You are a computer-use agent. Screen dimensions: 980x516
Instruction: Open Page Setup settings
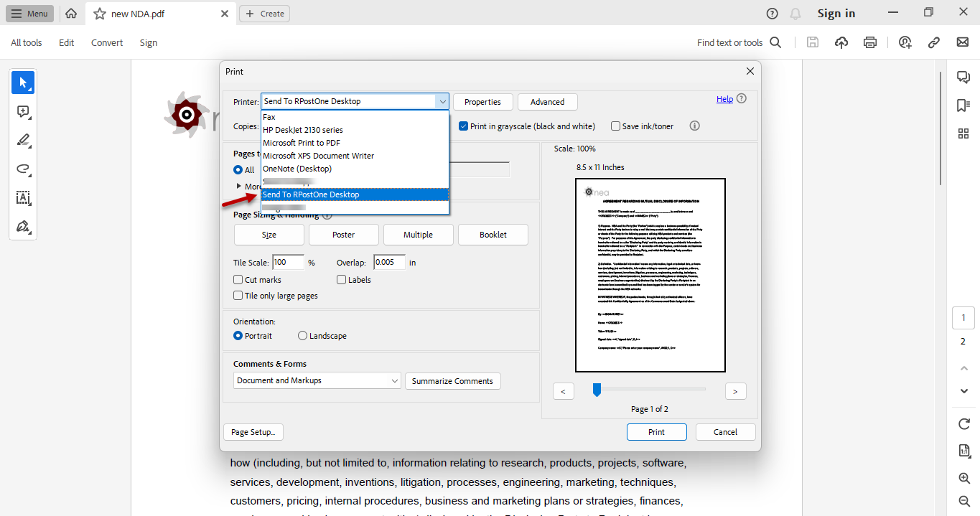click(253, 431)
